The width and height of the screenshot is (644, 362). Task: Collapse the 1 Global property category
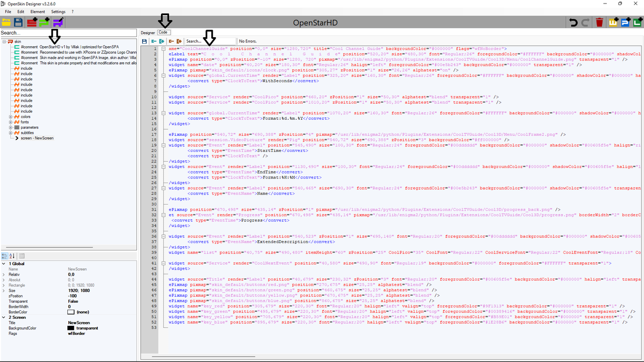[4, 263]
